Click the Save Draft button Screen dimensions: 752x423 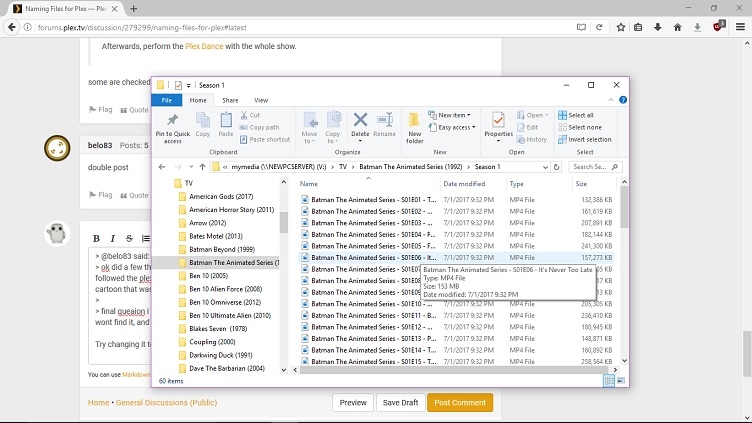(400, 402)
